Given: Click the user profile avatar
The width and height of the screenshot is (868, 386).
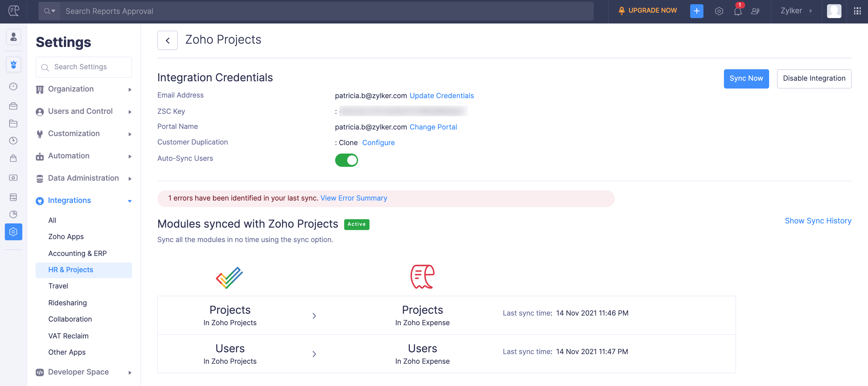Looking at the screenshot, I should point(834,11).
